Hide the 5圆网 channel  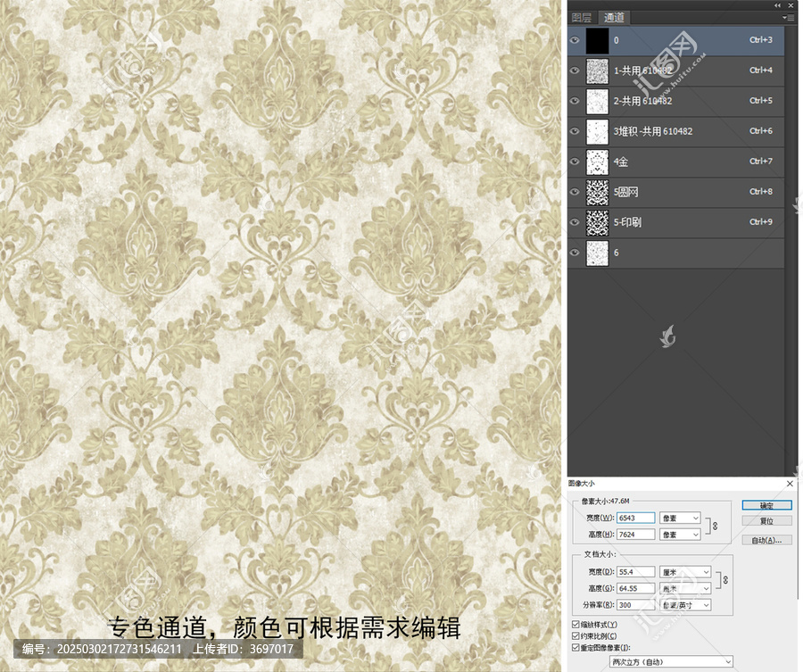coord(575,192)
